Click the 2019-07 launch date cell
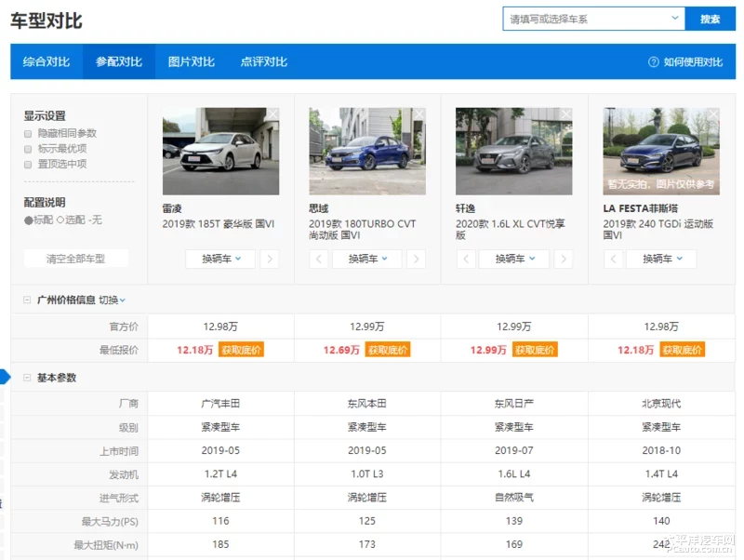 [514, 450]
